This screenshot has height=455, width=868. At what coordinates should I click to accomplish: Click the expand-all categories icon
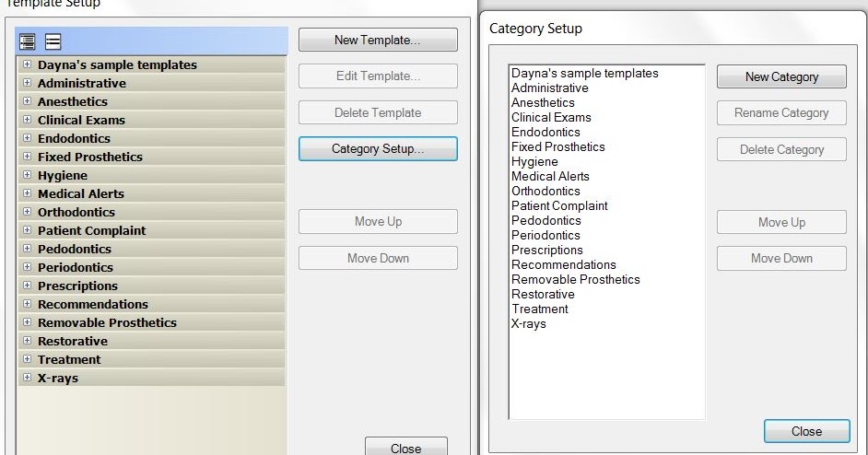point(27,41)
